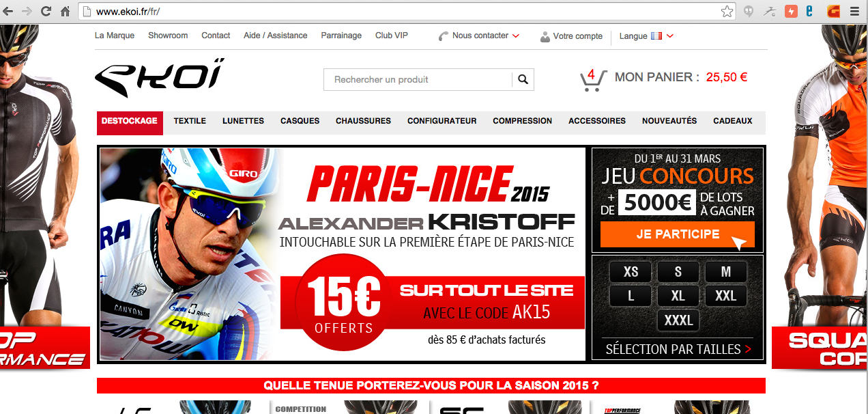Open the CASQUES menu item

[300, 121]
